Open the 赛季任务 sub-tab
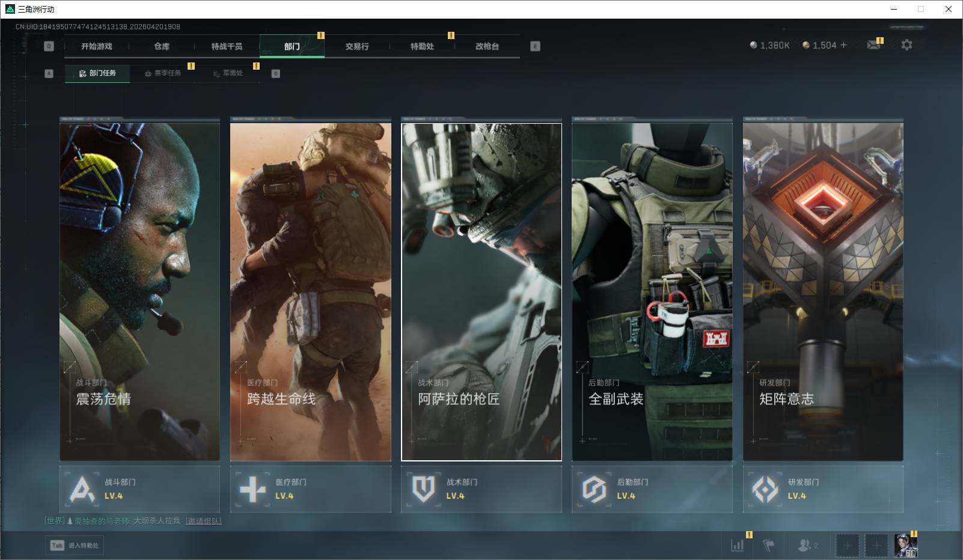 [x=162, y=73]
